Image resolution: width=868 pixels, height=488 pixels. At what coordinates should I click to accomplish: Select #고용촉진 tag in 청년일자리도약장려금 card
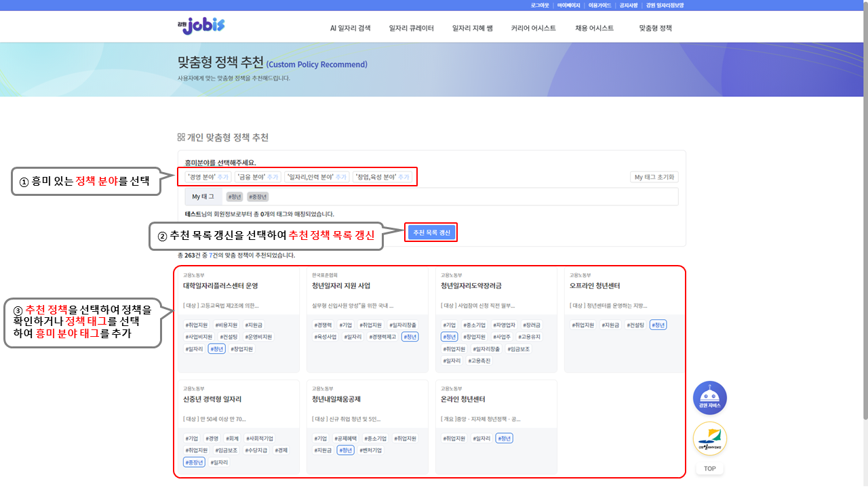[x=480, y=361]
